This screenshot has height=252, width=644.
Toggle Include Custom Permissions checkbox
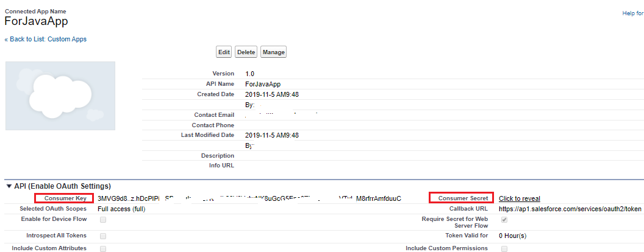point(504,248)
